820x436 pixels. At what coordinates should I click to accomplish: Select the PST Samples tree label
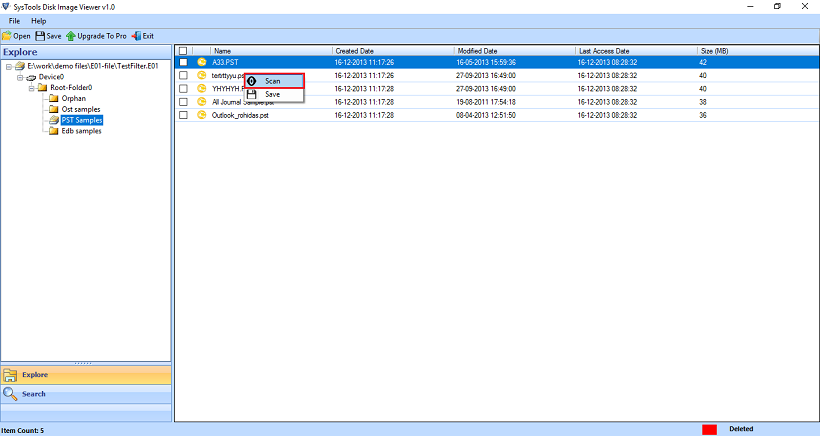pos(82,120)
